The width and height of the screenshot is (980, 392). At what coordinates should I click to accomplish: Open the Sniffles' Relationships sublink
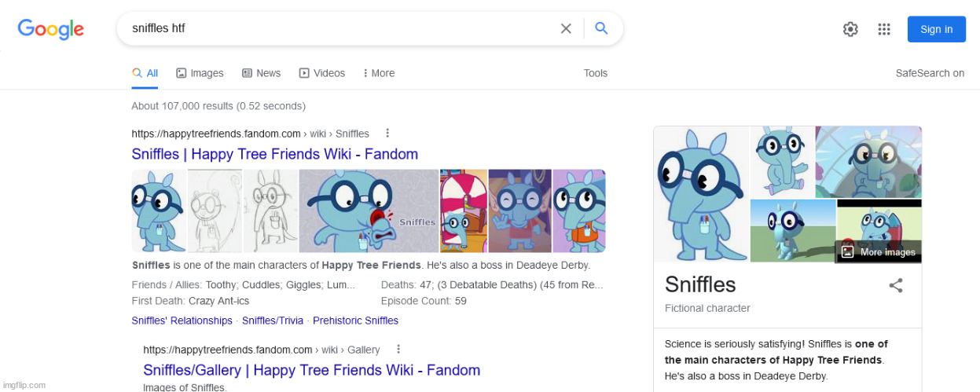[182, 321]
